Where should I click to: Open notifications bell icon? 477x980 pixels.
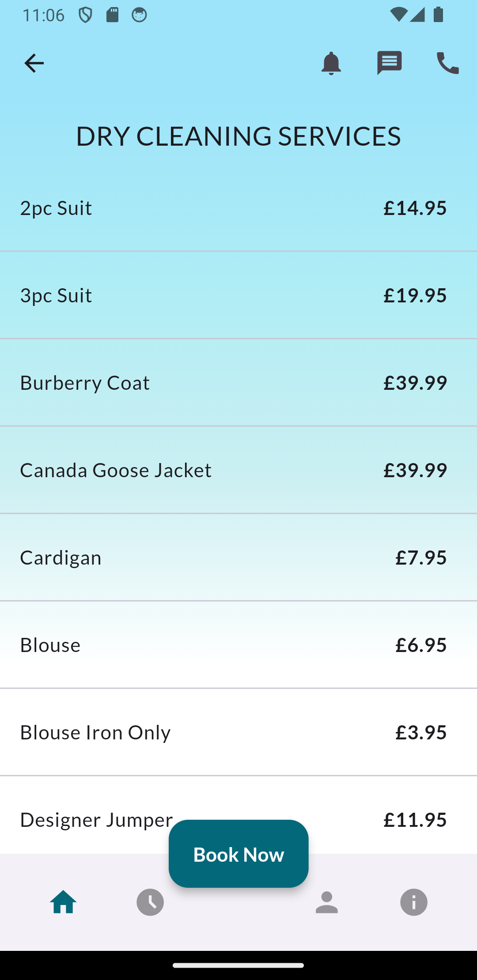[331, 63]
